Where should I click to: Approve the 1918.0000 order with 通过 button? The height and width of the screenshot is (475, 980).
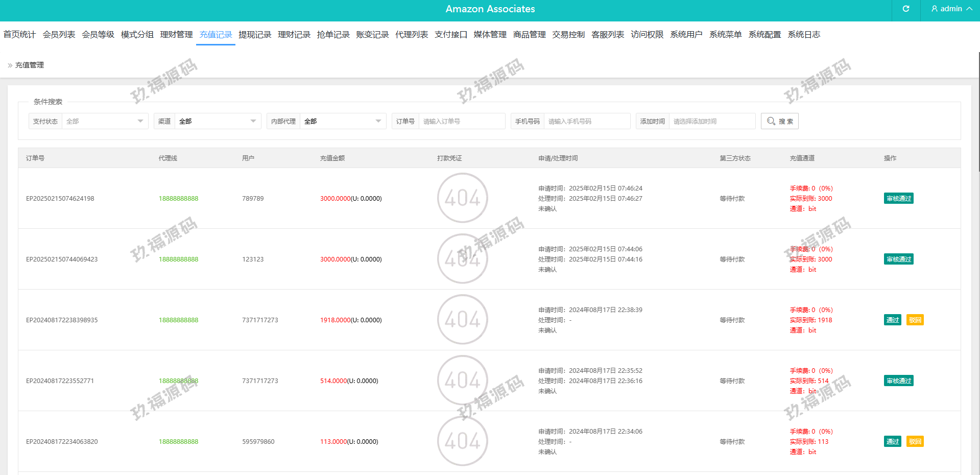tap(892, 320)
